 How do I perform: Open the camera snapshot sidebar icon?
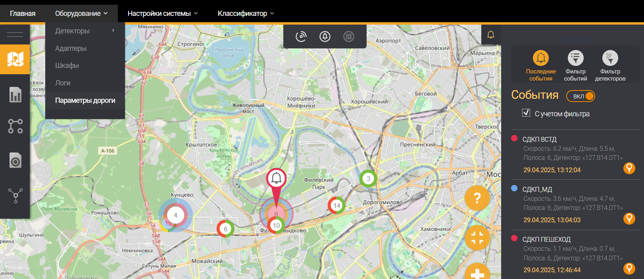coord(15,160)
